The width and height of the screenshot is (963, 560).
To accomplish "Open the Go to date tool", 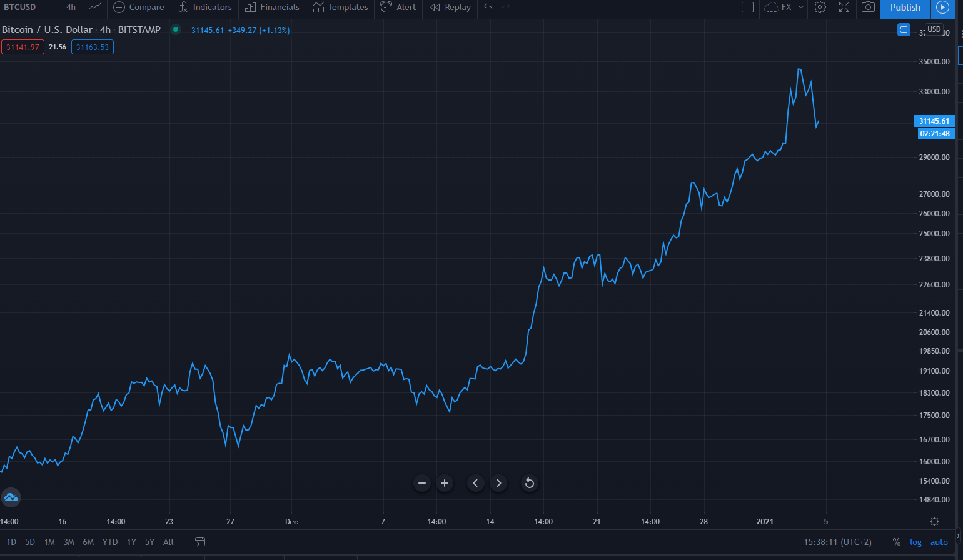I will click(200, 542).
